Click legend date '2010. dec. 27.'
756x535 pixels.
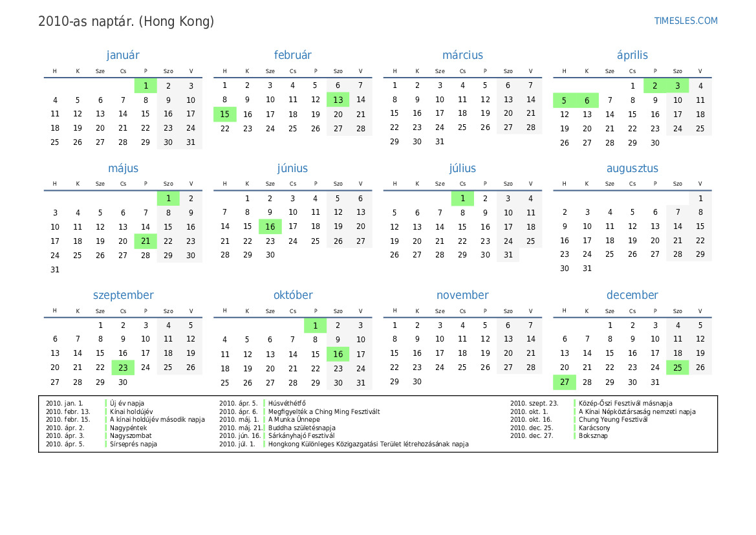(532, 435)
